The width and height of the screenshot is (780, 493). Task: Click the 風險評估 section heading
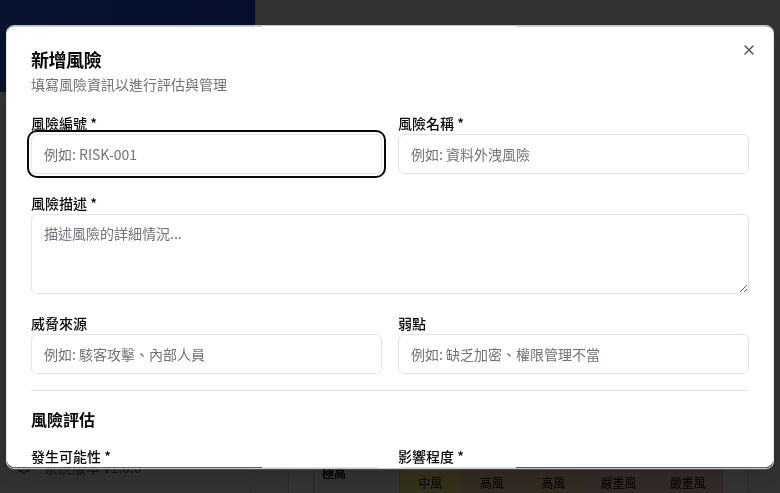click(x=63, y=420)
